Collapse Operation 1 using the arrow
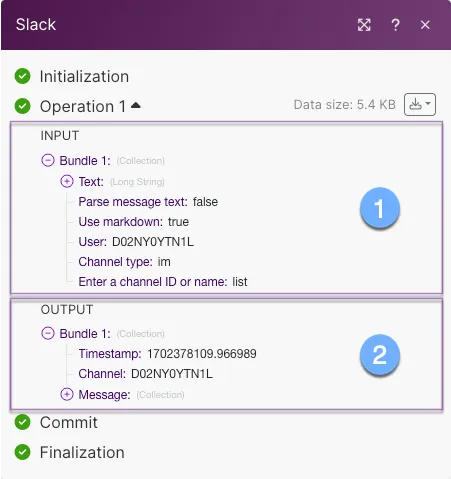Viewport: 451px width, 479px height. click(136, 106)
